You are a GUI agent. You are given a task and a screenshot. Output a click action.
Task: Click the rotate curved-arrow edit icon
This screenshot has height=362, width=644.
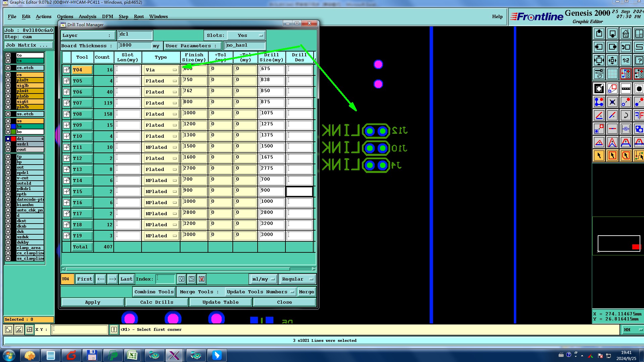(626, 116)
